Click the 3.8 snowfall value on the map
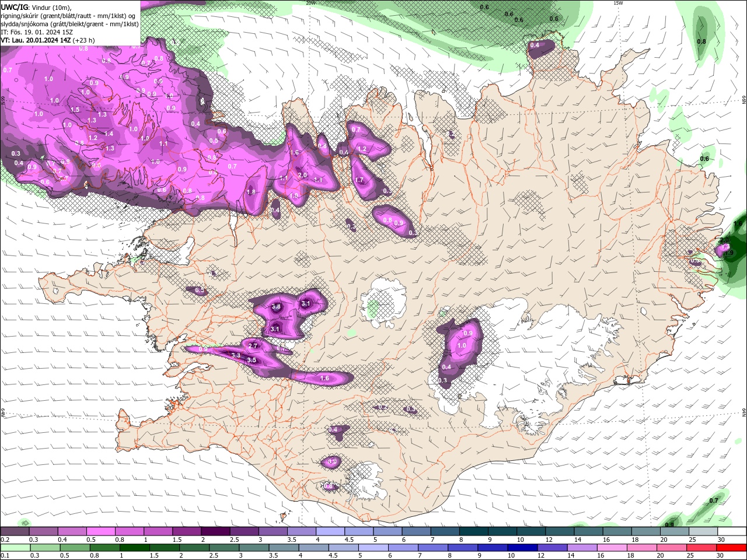 tap(277, 307)
